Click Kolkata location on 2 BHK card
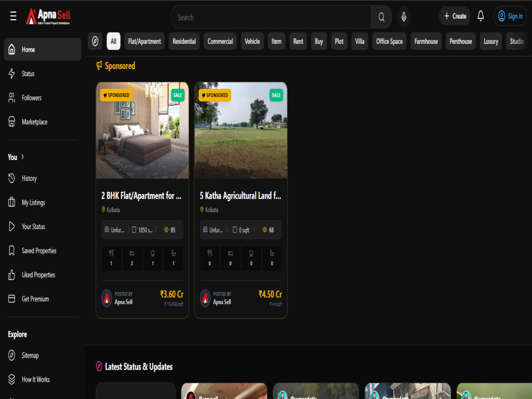Viewport: 532px width, 399px height. (x=111, y=210)
